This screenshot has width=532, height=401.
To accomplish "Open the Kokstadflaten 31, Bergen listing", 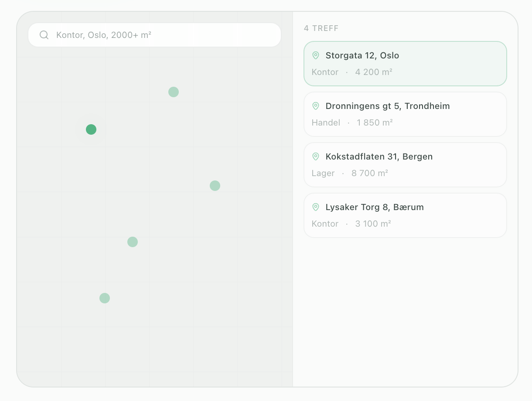I will tap(405, 165).
